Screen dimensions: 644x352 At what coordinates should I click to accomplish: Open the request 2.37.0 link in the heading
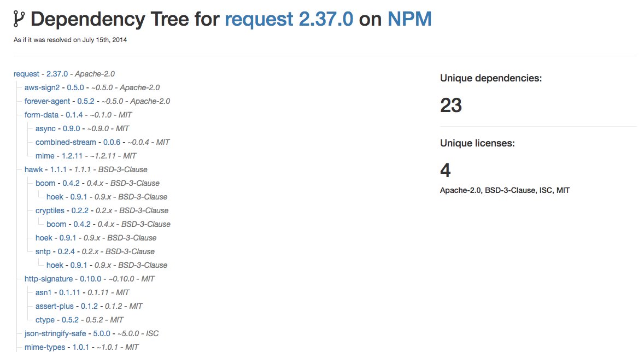[x=289, y=19]
